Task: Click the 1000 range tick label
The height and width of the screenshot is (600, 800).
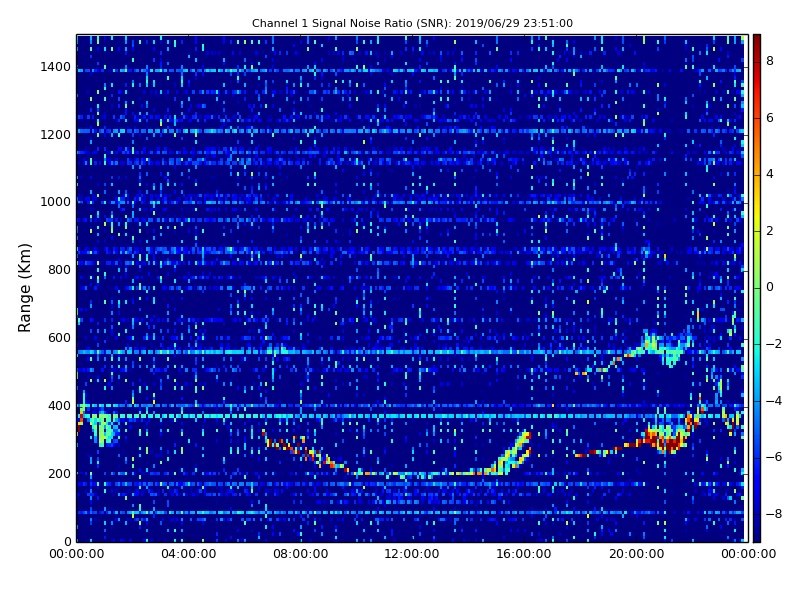Action: point(56,202)
